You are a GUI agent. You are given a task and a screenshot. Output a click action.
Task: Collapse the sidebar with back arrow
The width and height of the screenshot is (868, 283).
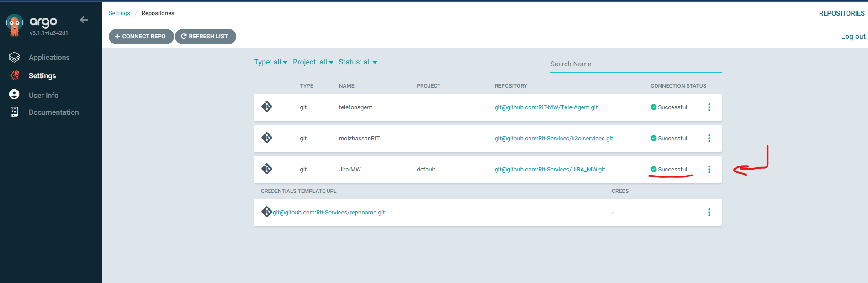click(84, 20)
